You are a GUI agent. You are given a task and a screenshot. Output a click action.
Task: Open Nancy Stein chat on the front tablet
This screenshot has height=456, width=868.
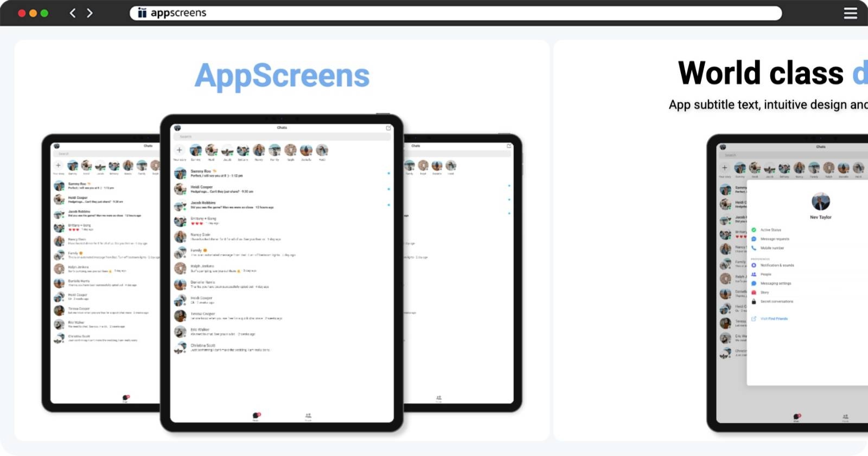point(282,237)
